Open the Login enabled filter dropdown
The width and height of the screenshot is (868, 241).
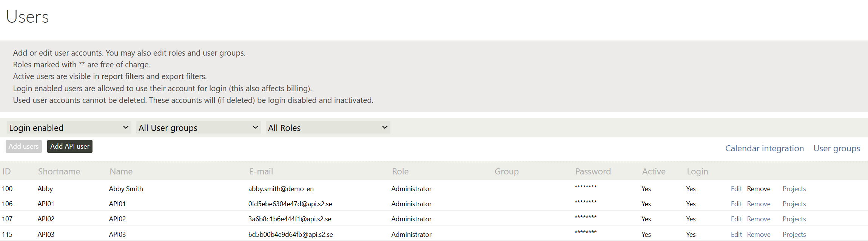[69, 128]
